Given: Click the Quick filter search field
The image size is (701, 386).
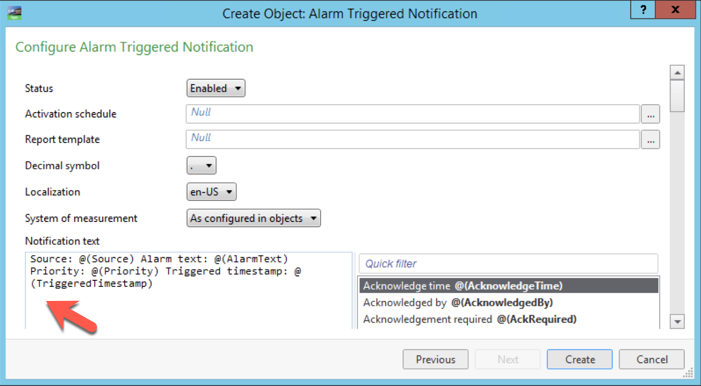Looking at the screenshot, I should (x=508, y=264).
